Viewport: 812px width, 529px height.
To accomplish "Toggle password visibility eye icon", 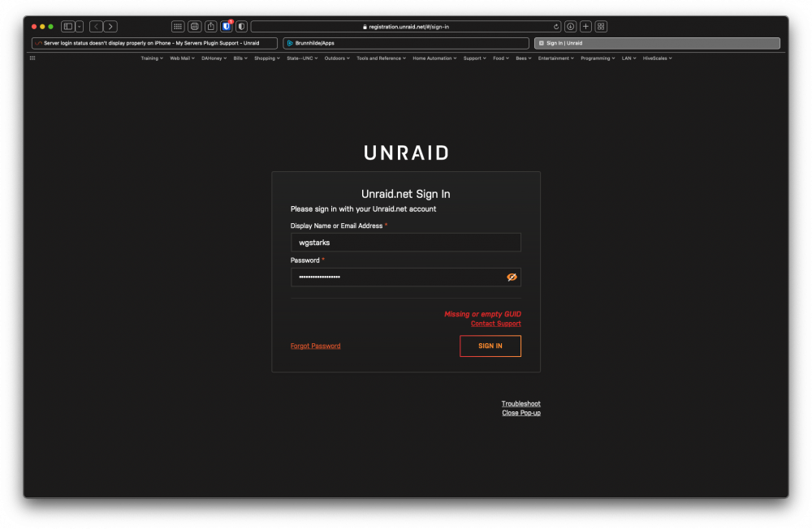I will click(x=512, y=277).
